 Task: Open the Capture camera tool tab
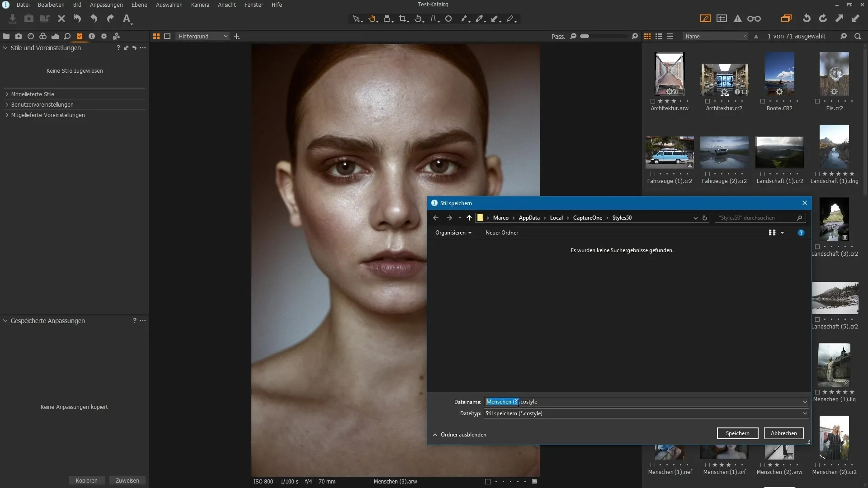19,36
